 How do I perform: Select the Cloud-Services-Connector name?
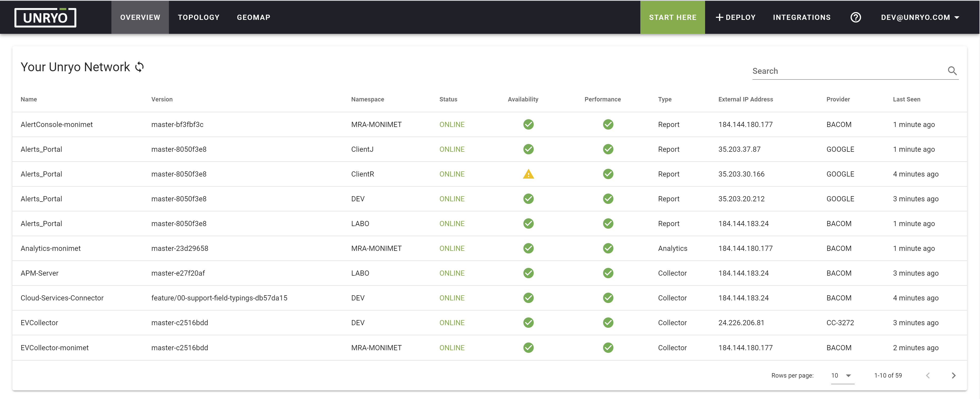coord(62,298)
